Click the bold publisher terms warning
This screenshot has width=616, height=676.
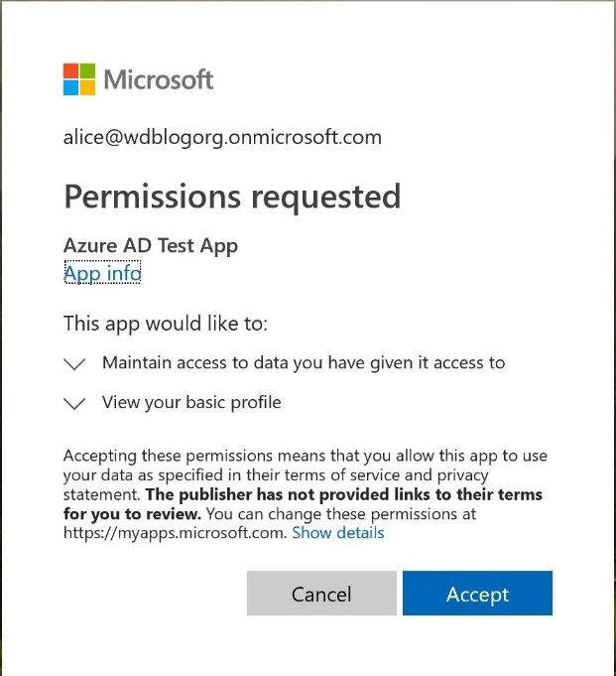303,504
